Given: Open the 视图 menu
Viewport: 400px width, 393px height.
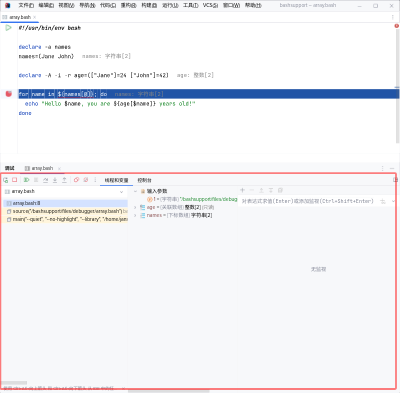Looking at the screenshot, I should (66, 5).
